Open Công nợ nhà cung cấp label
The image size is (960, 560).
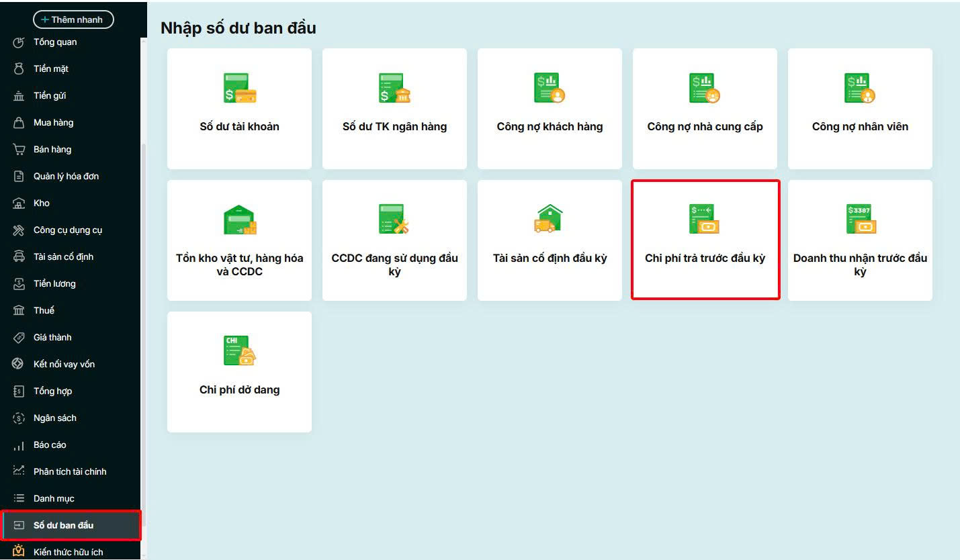click(x=705, y=126)
